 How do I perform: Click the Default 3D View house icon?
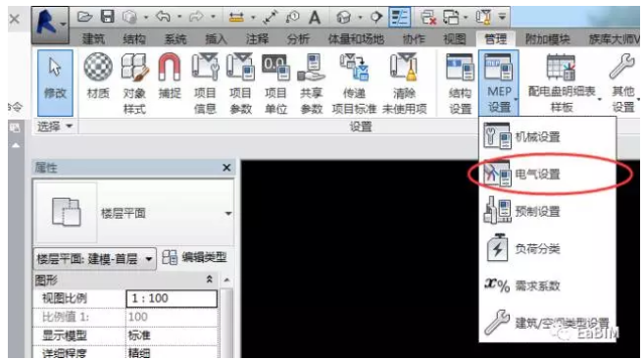pos(343,18)
